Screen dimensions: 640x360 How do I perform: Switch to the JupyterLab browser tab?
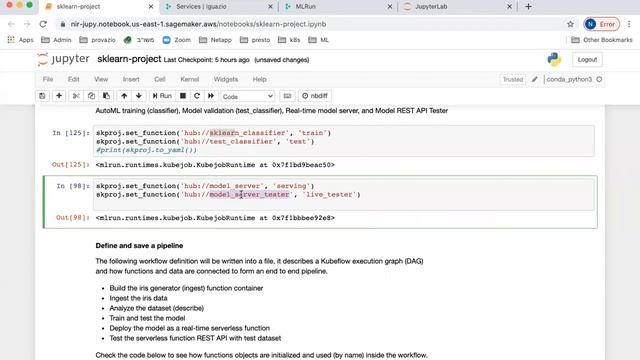pos(431,7)
